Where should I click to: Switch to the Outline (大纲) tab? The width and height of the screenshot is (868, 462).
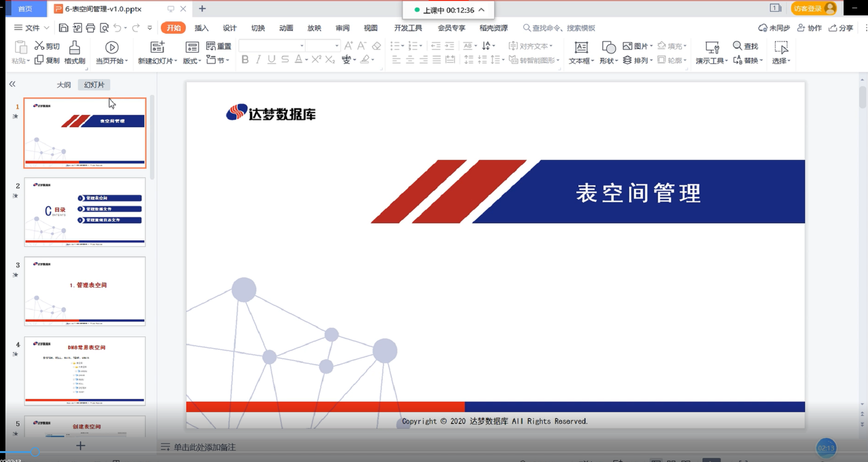[63, 85]
